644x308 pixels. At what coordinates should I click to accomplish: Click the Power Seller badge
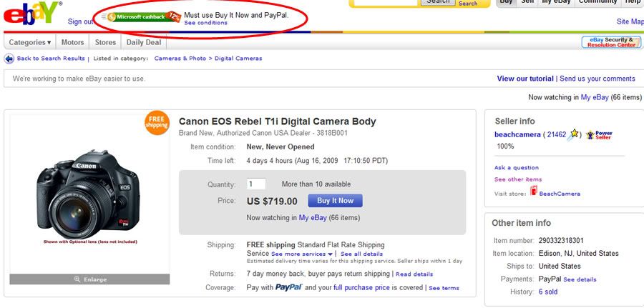pyautogui.click(x=599, y=134)
